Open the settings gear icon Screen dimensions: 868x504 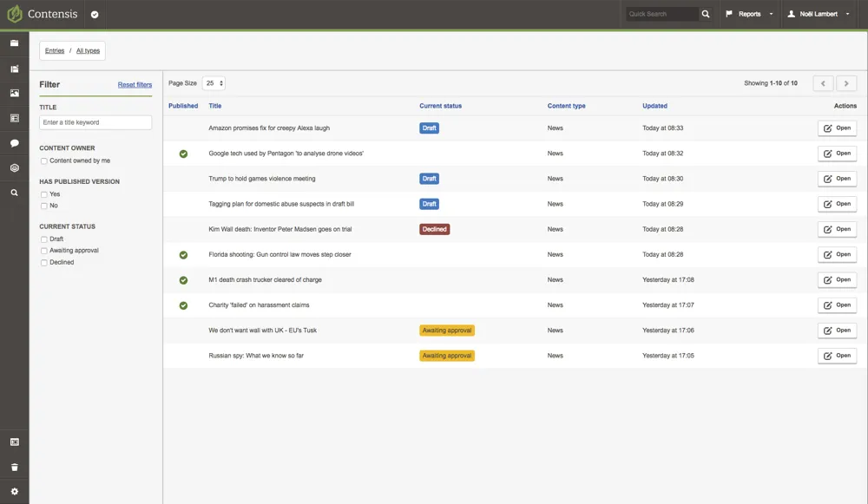coord(15,491)
